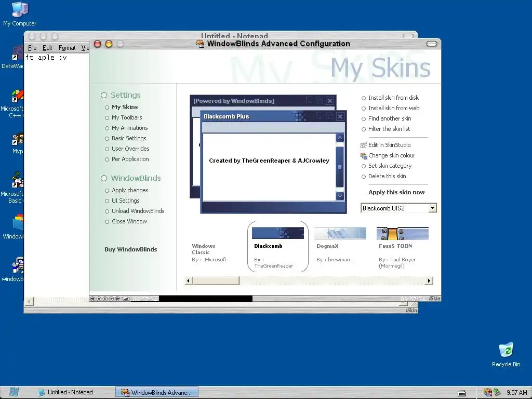Click the eject button in WindowBlinds bottom bar

(x=126, y=299)
